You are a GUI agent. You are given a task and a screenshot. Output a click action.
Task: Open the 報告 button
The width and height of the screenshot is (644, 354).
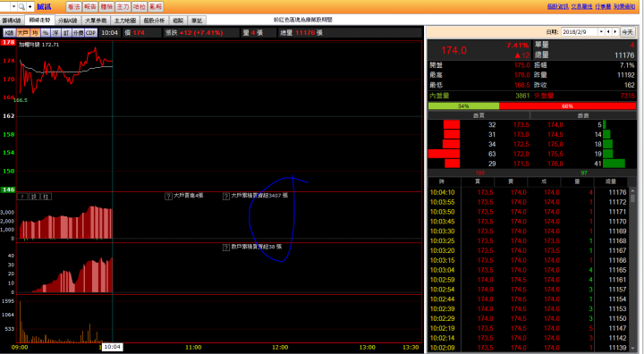point(90,6)
